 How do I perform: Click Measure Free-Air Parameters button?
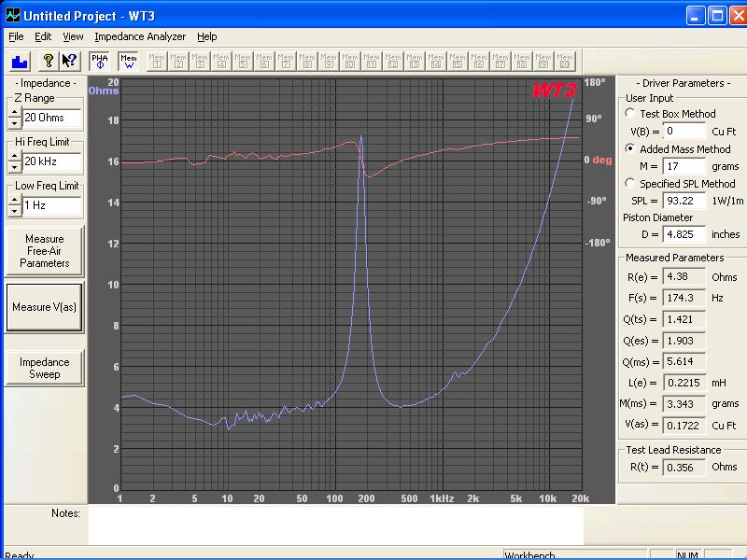(44, 251)
